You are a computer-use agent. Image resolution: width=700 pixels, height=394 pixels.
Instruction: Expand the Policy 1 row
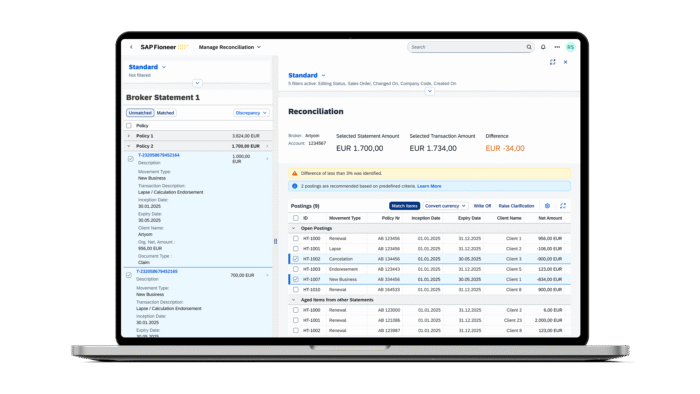129,136
